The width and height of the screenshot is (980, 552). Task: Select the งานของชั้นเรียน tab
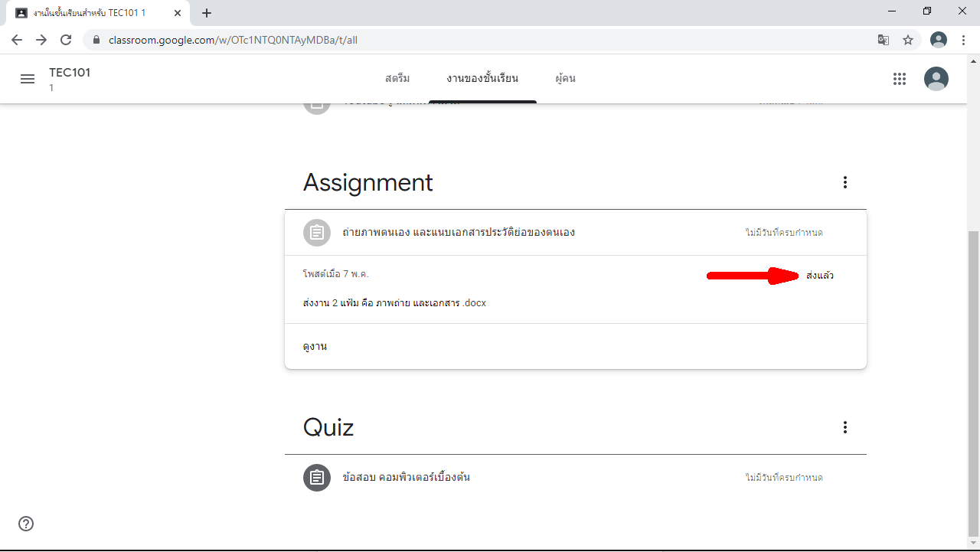tap(482, 79)
